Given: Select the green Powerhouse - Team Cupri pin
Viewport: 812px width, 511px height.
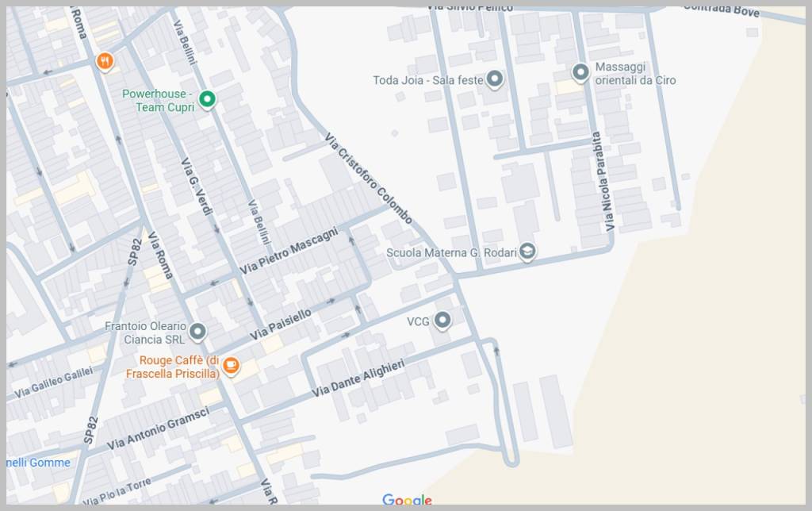Looking at the screenshot, I should pos(207,99).
